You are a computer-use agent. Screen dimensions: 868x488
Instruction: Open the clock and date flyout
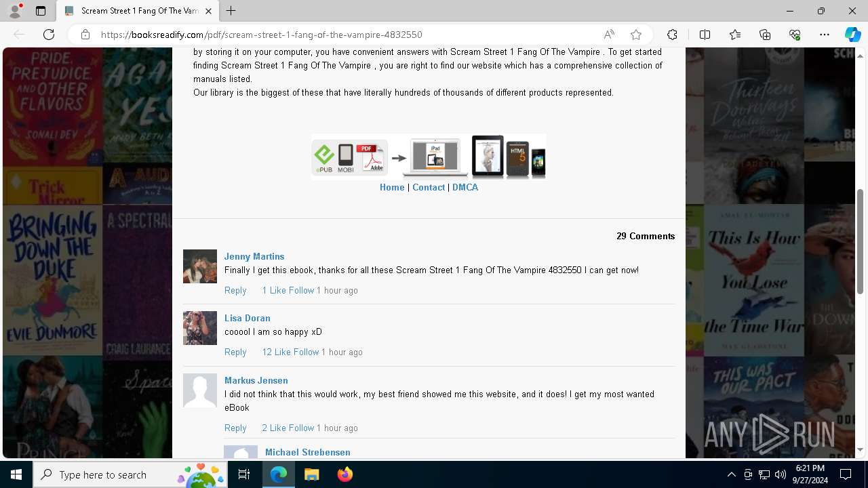coord(810,474)
